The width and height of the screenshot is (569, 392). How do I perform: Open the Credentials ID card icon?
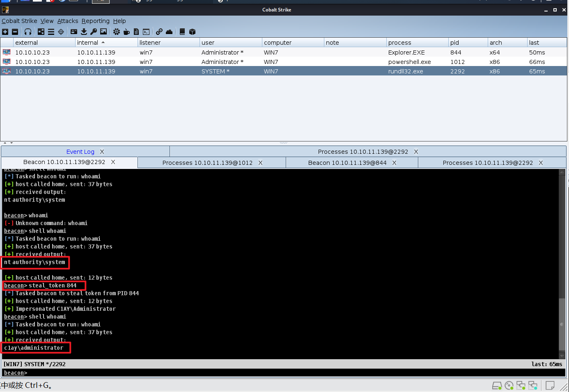(x=74, y=32)
